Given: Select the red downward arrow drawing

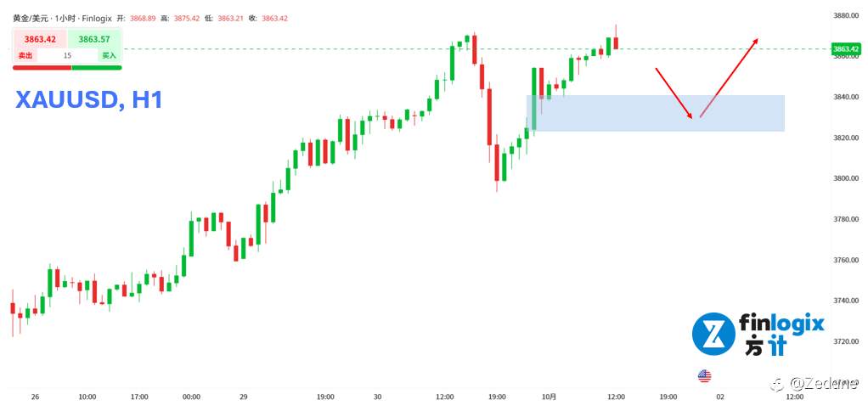Looking at the screenshot, I should [677, 93].
